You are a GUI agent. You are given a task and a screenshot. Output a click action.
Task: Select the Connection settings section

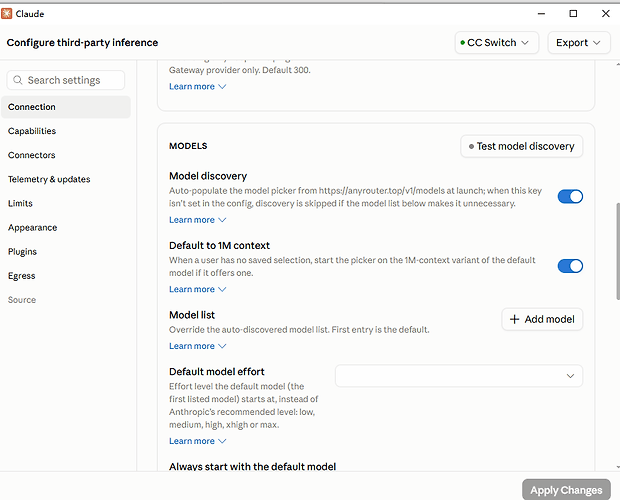click(x=66, y=107)
